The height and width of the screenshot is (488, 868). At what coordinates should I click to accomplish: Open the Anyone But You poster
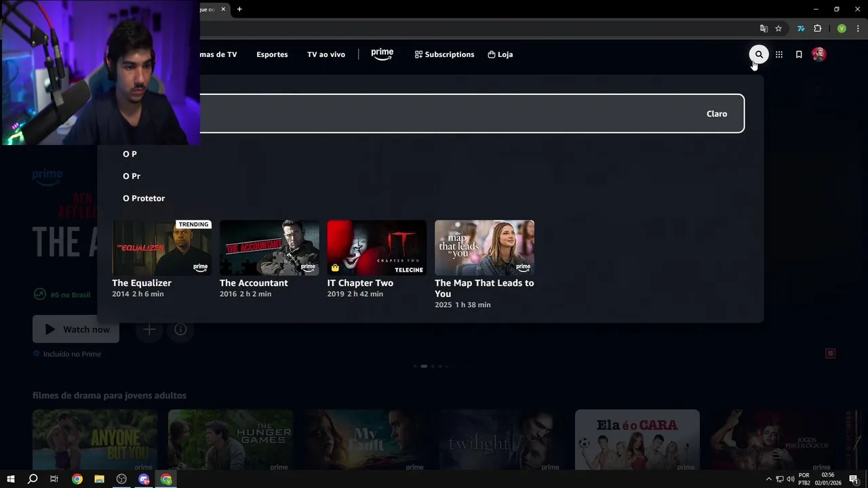pos(95,439)
